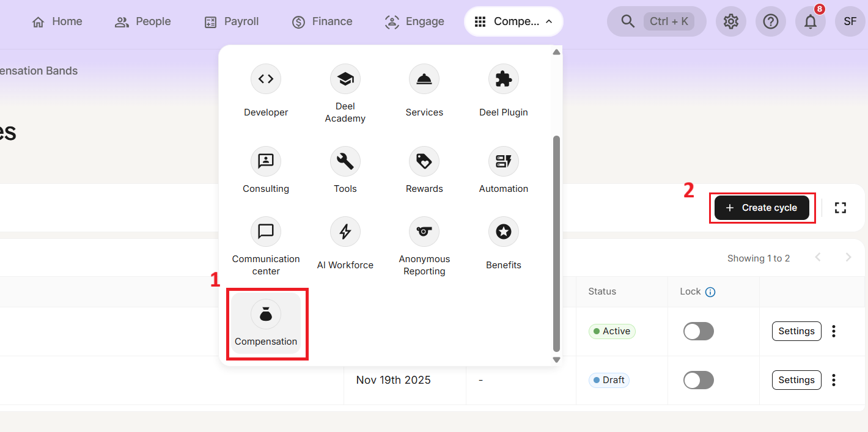Open AI Workforce lightning icon

[x=345, y=232]
